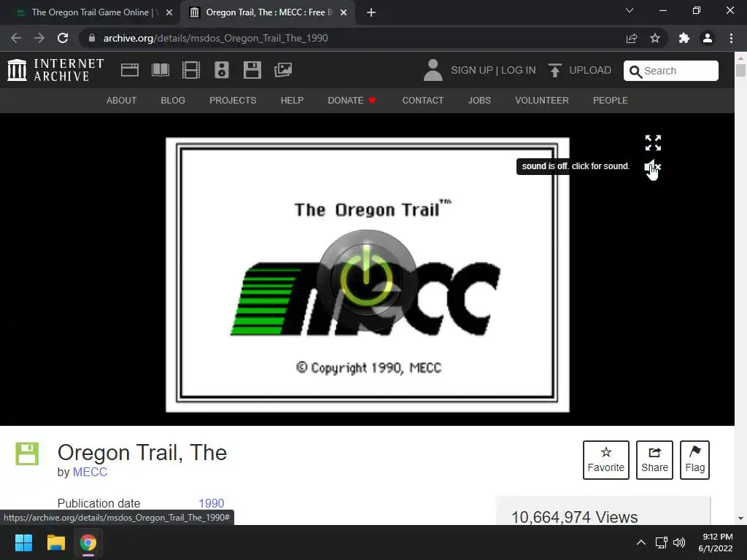The width and height of the screenshot is (747, 560).
Task: Expand the tab search chevron
Action: [630, 10]
